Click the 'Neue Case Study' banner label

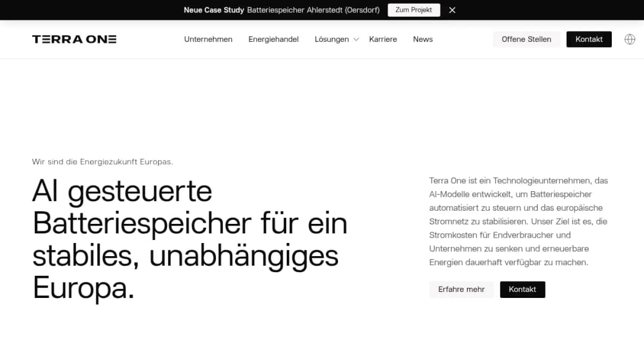coord(213,10)
